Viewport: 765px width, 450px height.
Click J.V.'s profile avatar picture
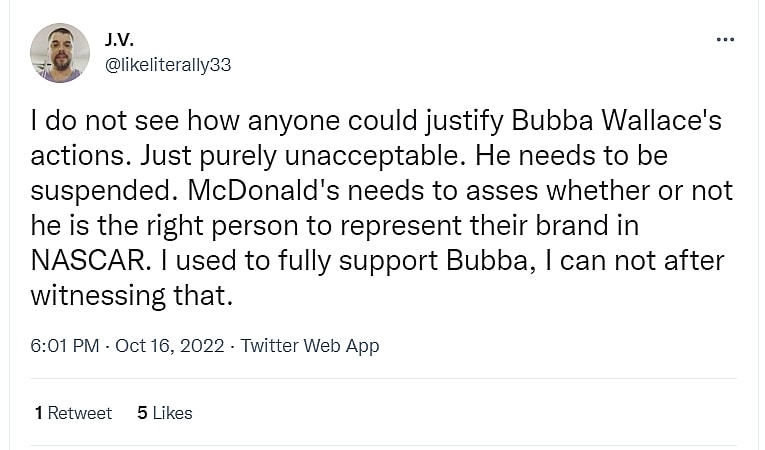(x=59, y=53)
